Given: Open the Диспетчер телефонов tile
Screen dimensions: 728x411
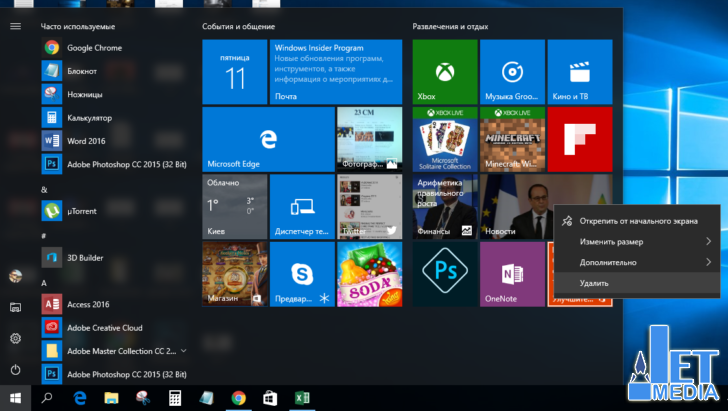Looking at the screenshot, I should tap(302, 207).
